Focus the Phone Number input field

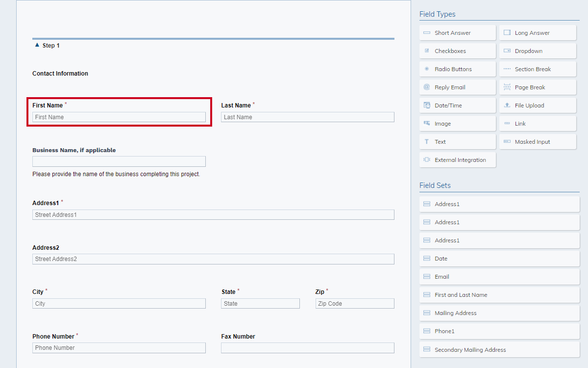(119, 348)
